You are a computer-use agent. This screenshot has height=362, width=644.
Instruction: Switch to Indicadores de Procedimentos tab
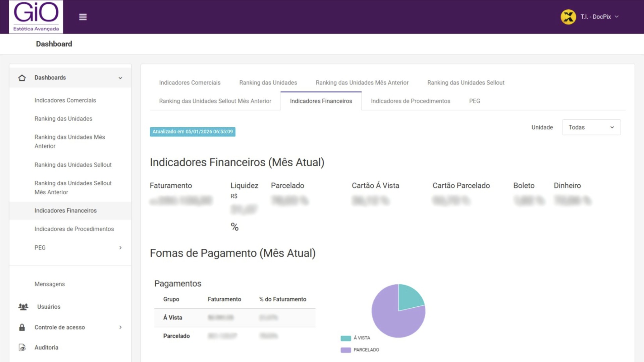point(410,101)
